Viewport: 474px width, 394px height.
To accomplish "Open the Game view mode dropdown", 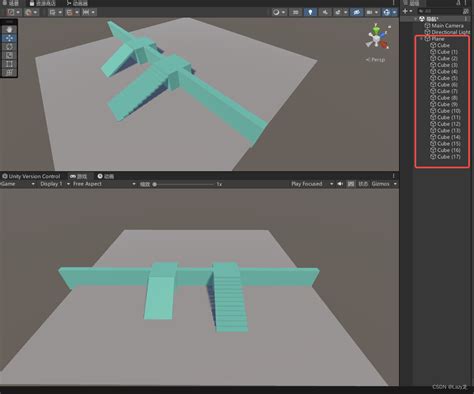I will 17,184.
